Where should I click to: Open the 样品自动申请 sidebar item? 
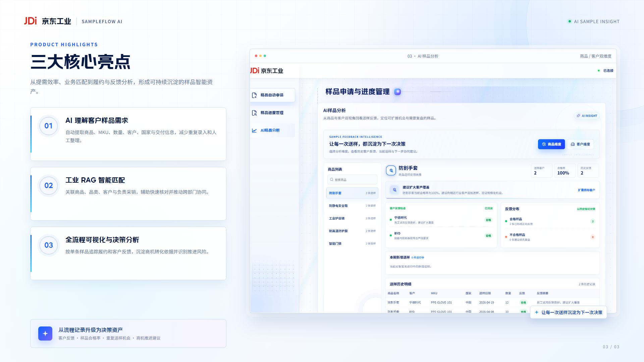273,95
